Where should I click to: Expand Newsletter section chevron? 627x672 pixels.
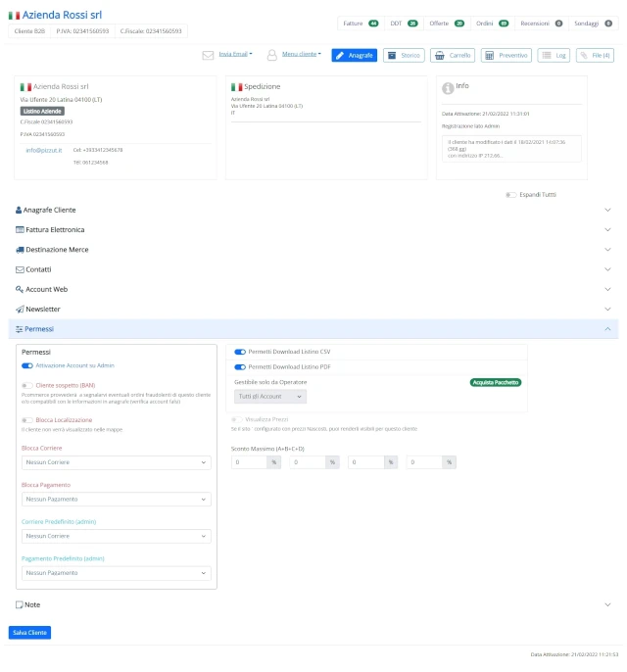click(x=607, y=309)
